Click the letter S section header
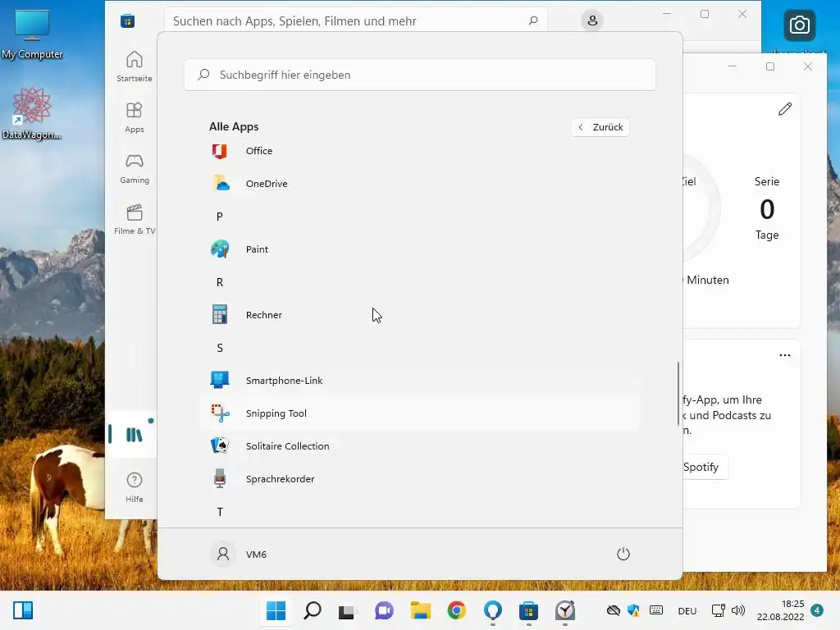Image resolution: width=840 pixels, height=630 pixels. (220, 348)
